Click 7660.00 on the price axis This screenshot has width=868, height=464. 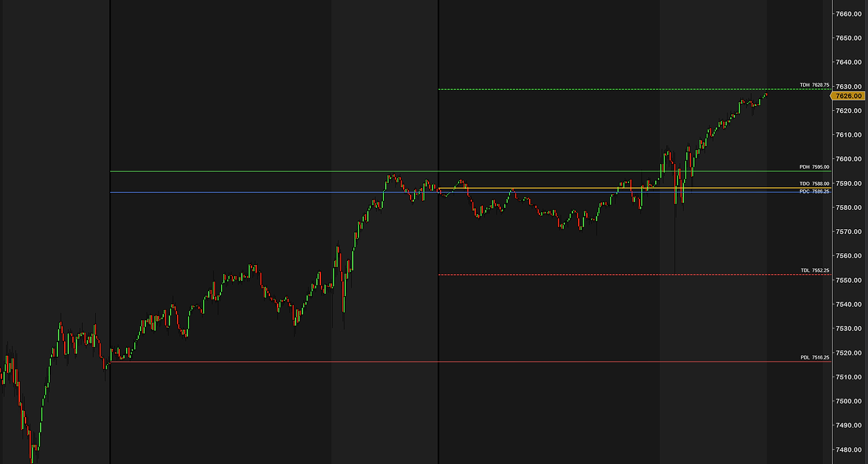(849, 14)
